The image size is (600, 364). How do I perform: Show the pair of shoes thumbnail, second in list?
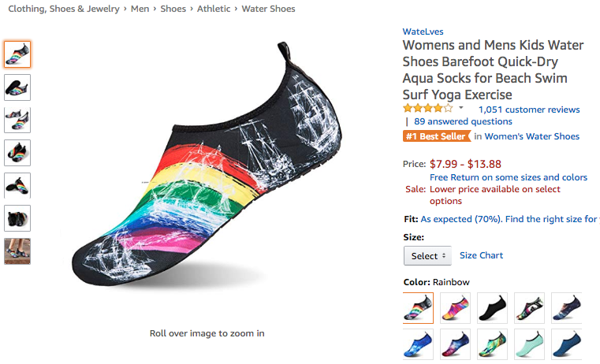coord(17,87)
